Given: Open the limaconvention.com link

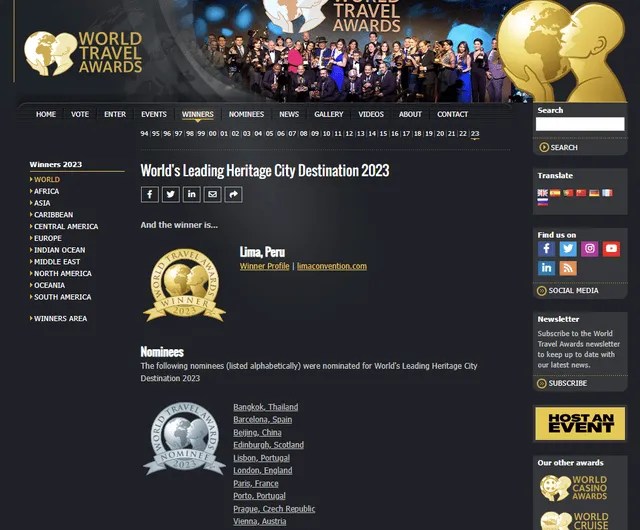Looking at the screenshot, I should click(332, 267).
